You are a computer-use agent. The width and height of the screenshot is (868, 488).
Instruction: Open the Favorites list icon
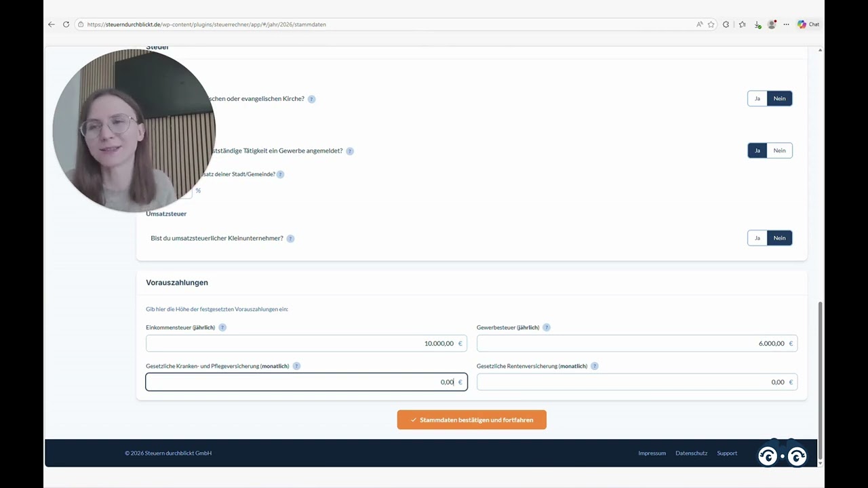click(742, 24)
